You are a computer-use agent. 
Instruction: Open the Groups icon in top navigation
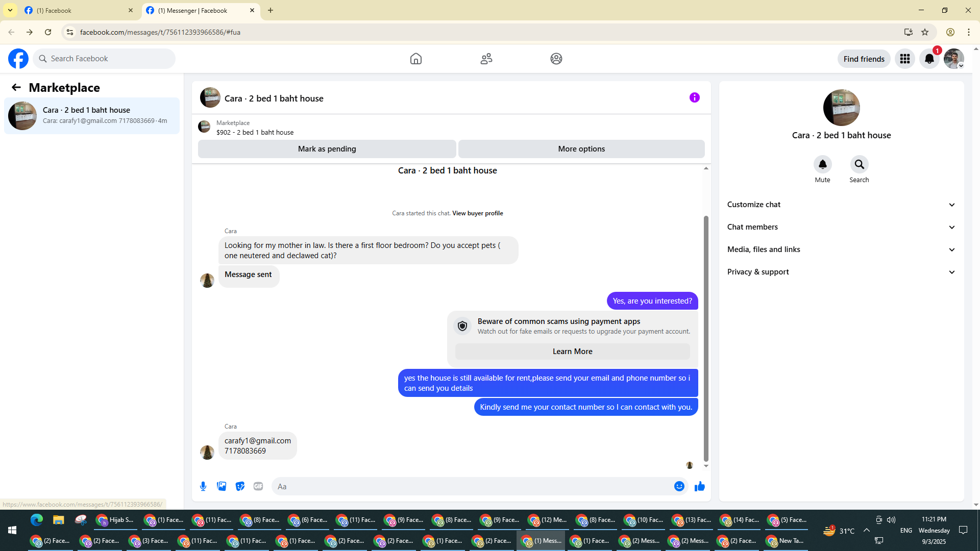[x=556, y=59]
